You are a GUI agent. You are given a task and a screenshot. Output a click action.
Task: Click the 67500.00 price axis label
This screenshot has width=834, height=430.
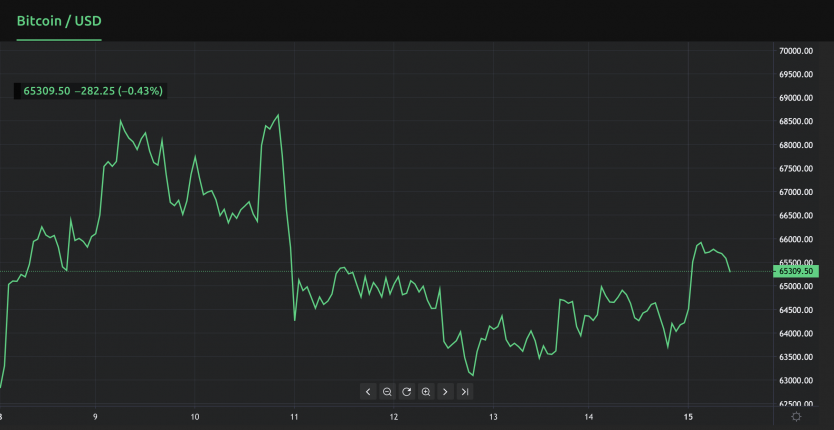click(796, 169)
